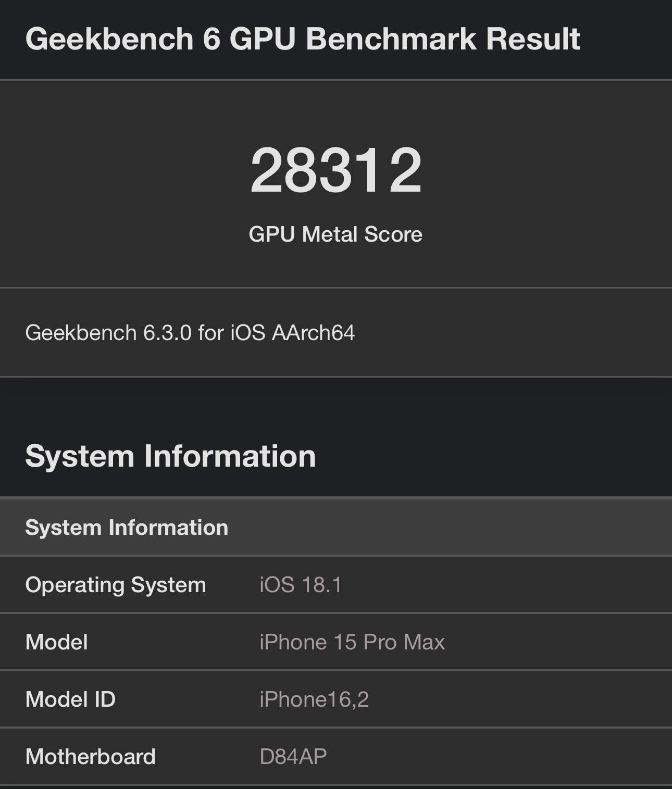Select the large 'System Information' section heading
The width and height of the screenshot is (672, 789).
coord(171,456)
